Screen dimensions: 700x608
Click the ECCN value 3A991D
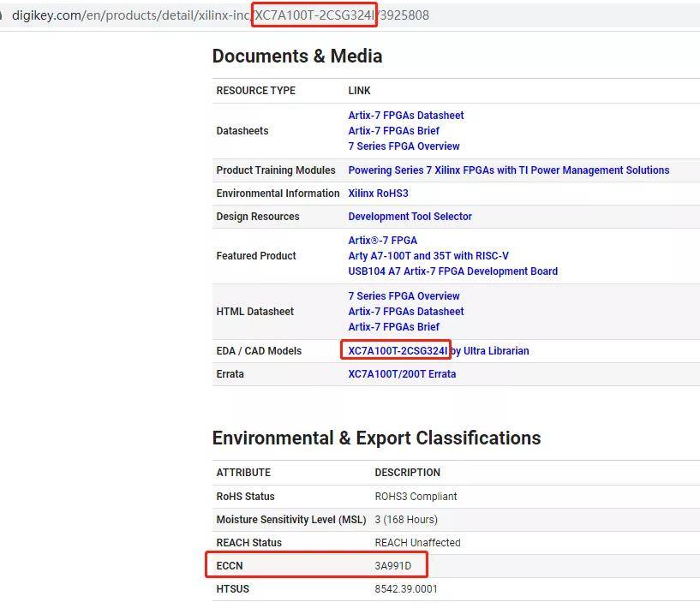click(392, 566)
